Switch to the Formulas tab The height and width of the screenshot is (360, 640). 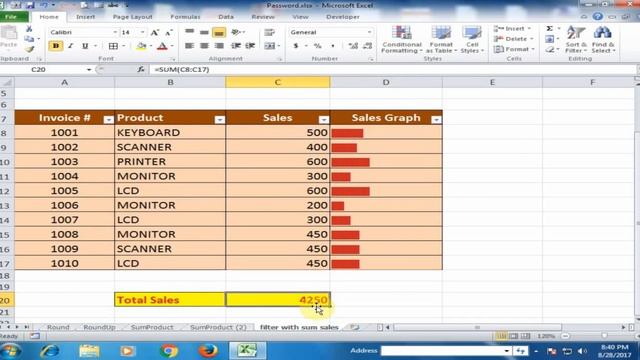(185, 17)
